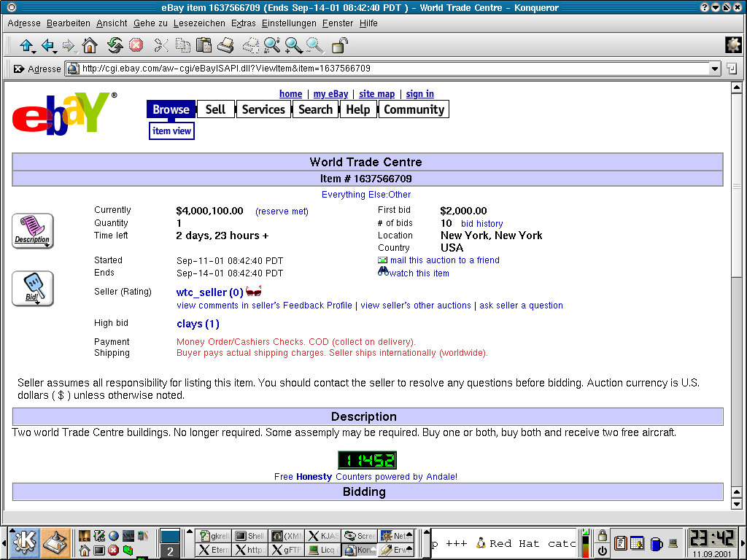747x560 pixels.
Task: Open the KDE K menu in the panel
Action: [x=24, y=542]
